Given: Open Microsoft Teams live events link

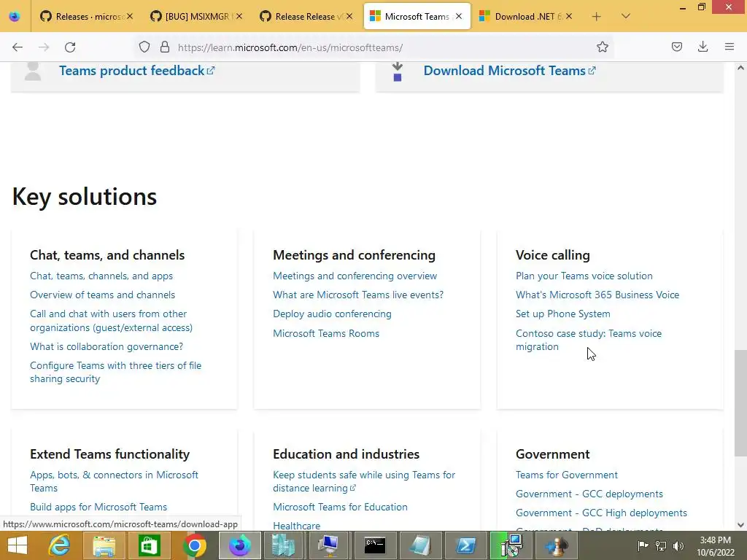Looking at the screenshot, I should click(358, 295).
